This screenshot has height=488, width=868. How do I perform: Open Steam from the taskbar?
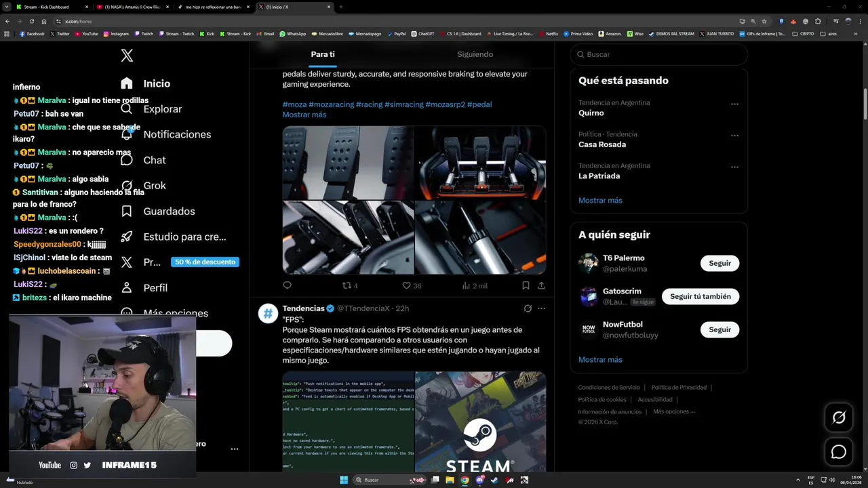[x=494, y=480]
